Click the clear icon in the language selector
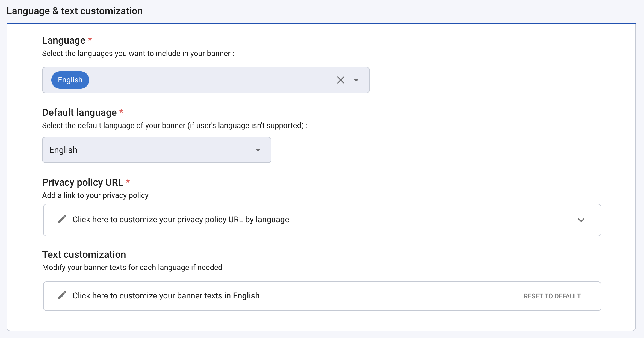This screenshot has height=338, width=644. [341, 80]
